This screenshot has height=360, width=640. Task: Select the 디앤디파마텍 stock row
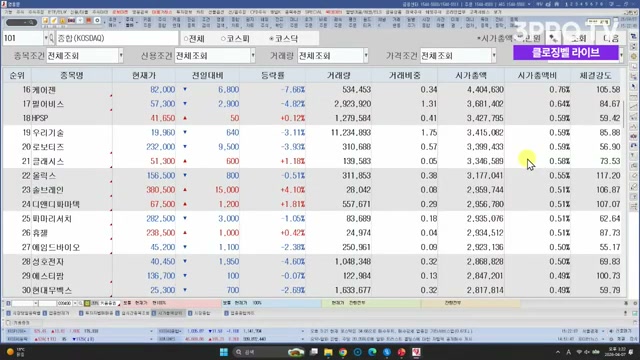313,204
